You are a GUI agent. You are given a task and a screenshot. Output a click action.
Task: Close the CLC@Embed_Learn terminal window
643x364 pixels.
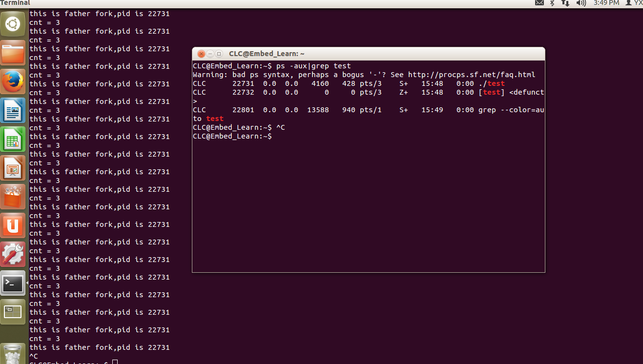[x=201, y=54]
